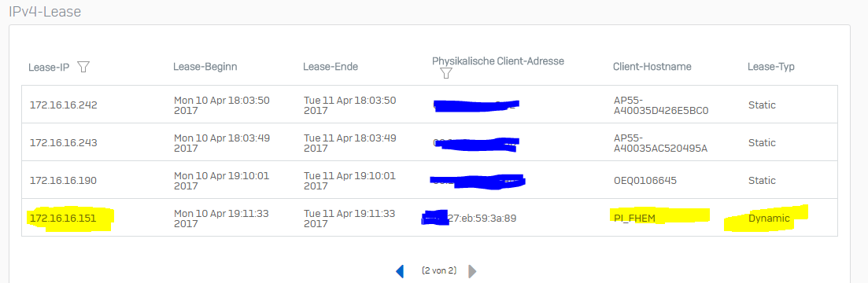Click the page indicator (2 von 2)

click(438, 271)
